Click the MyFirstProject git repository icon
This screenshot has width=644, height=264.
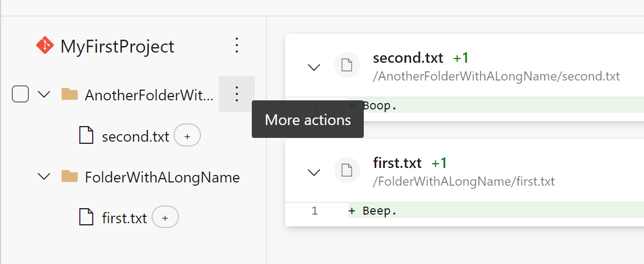[x=44, y=46]
